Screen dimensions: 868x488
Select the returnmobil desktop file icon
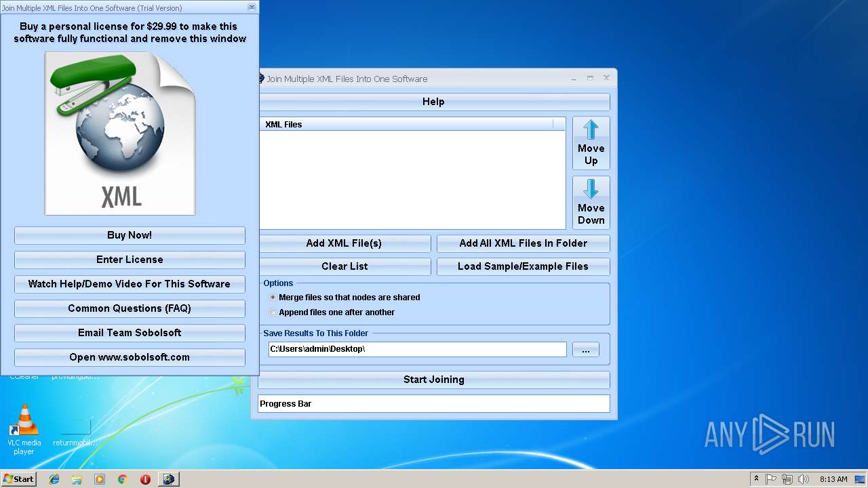click(x=75, y=432)
